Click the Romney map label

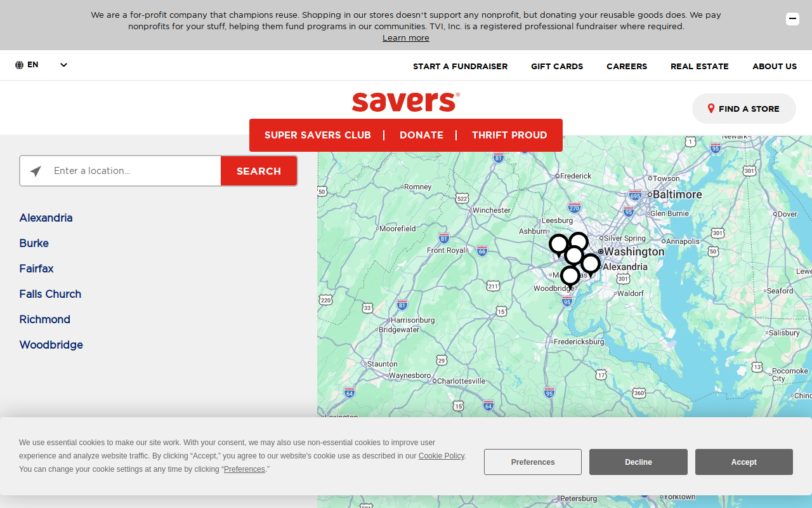tap(417, 187)
